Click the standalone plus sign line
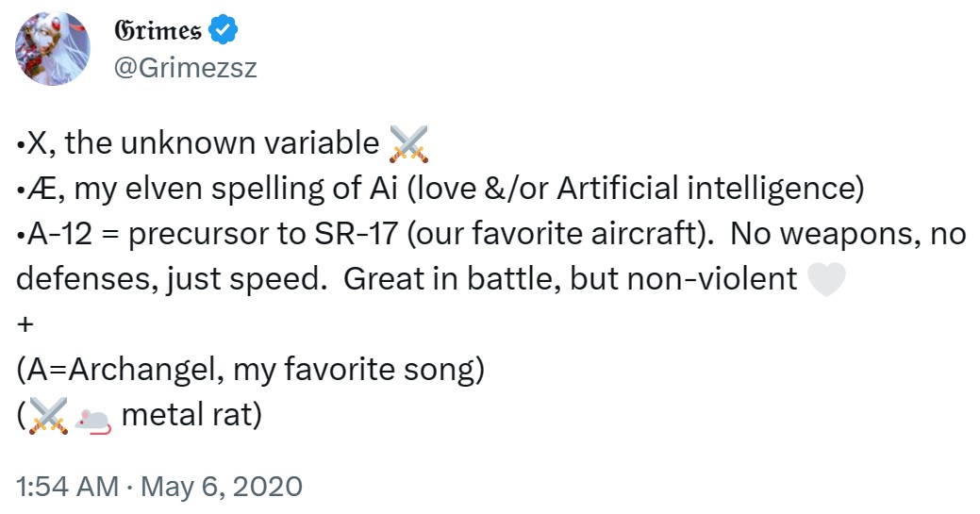 pos(25,324)
